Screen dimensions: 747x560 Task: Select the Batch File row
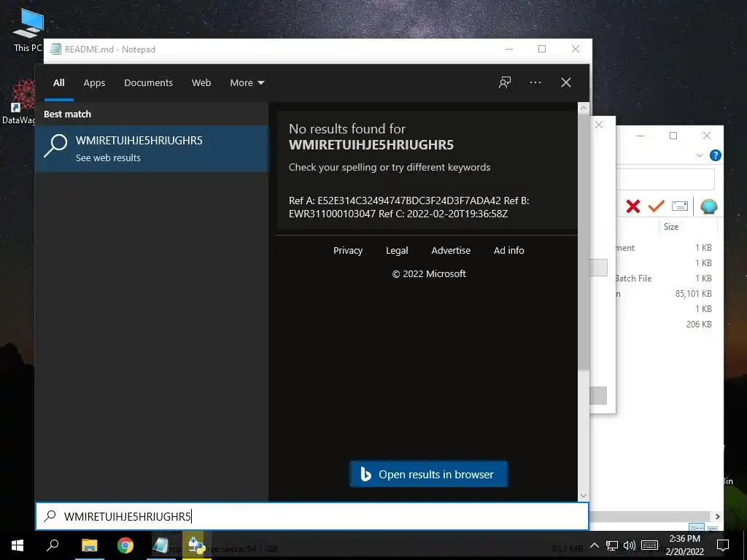(x=664, y=279)
